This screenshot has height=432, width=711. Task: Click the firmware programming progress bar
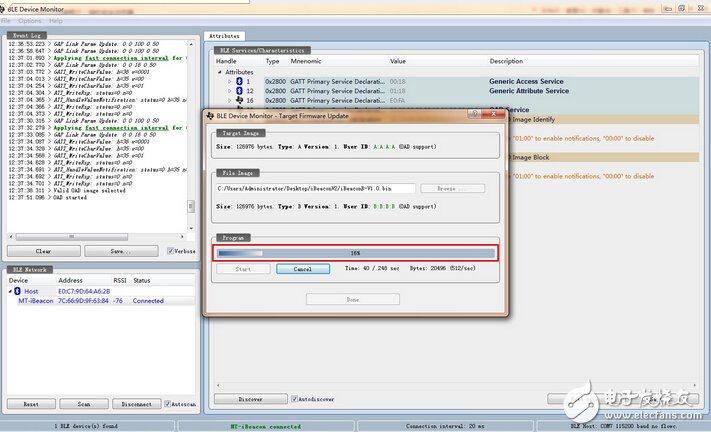pos(355,253)
